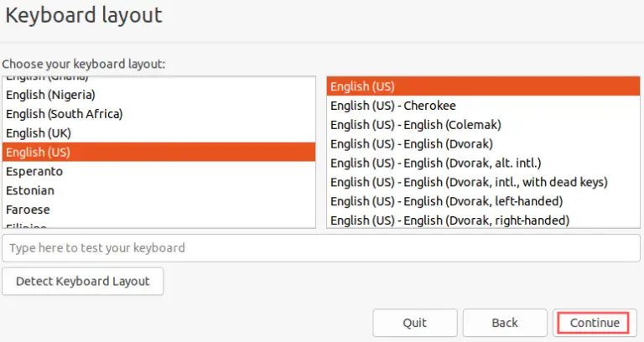Pick Esperanto from the layout list
This screenshot has width=644, height=342.
point(158,171)
